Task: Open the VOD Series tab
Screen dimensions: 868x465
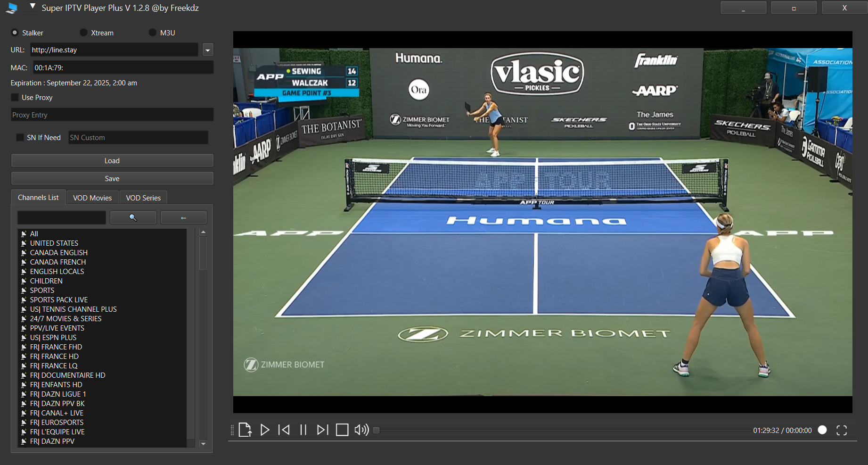Action: 143,198
